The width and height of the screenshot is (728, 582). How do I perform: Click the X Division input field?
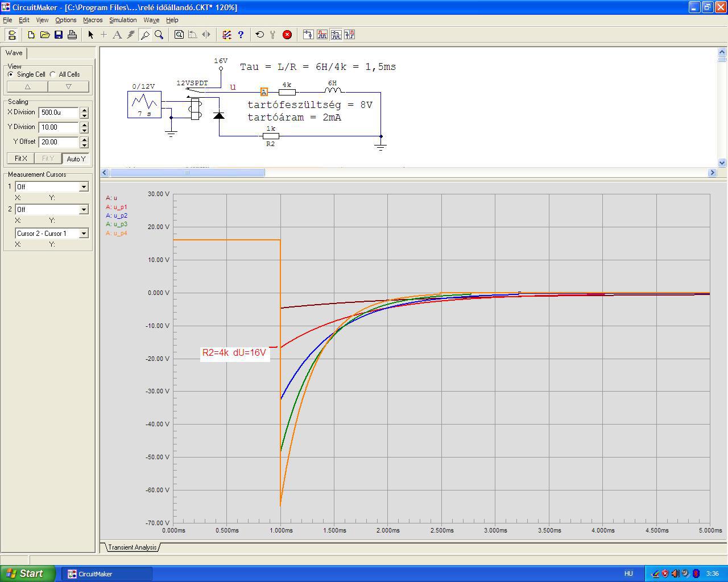[59, 113]
